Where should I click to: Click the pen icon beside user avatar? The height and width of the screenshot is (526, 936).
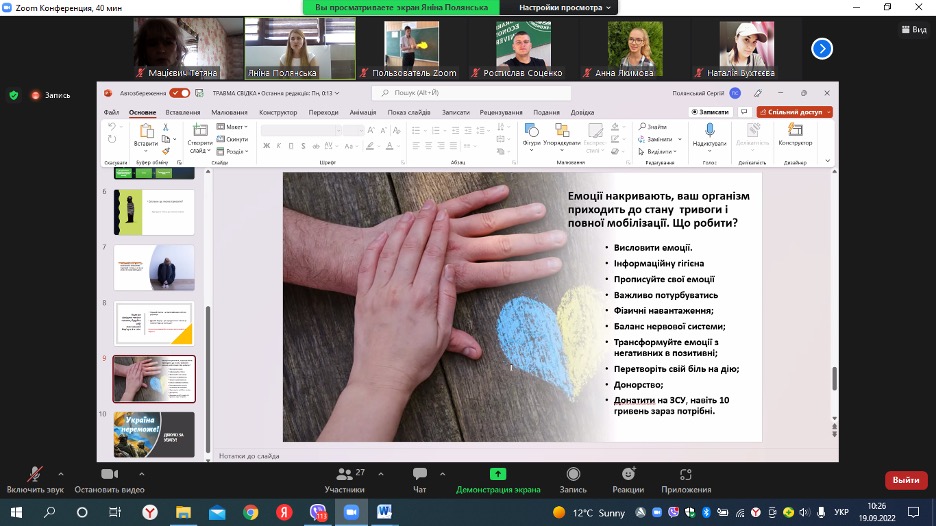758,93
